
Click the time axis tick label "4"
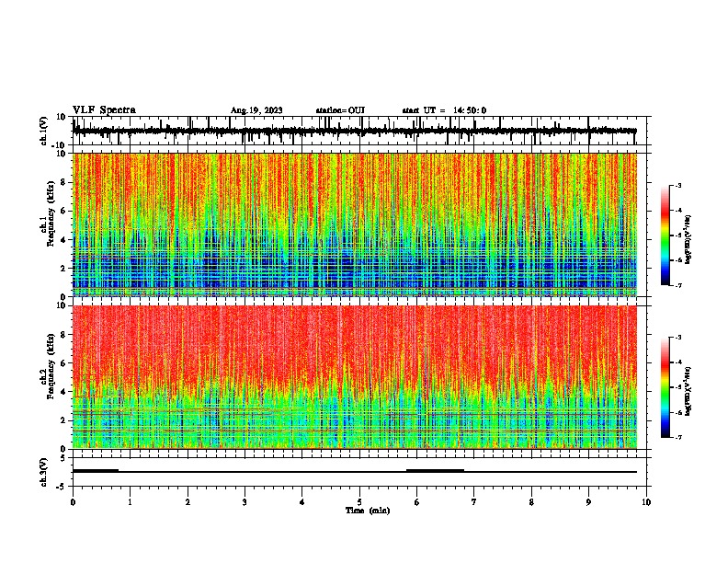pos(302,502)
